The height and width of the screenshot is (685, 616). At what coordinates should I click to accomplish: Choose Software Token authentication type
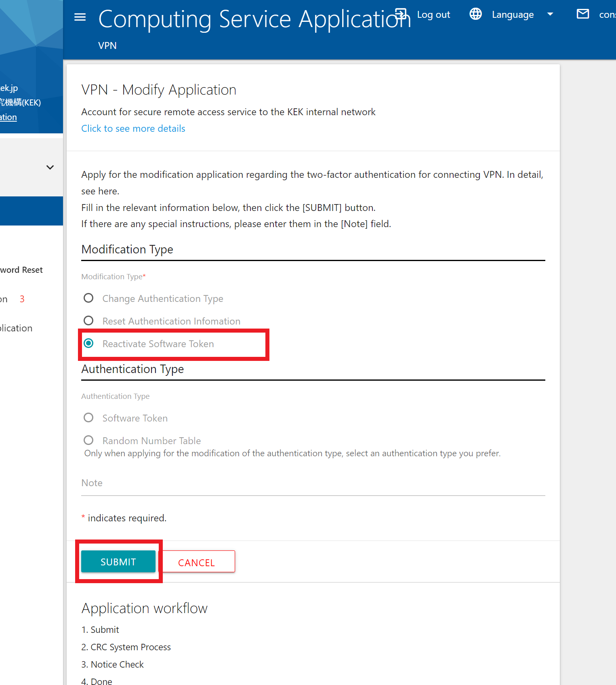click(x=88, y=418)
